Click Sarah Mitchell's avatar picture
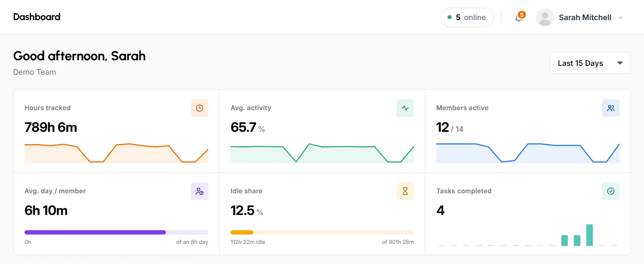 click(x=545, y=18)
